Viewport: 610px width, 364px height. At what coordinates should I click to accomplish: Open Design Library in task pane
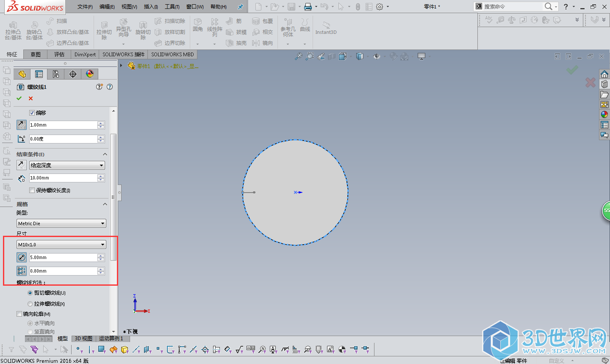pyautogui.click(x=604, y=84)
